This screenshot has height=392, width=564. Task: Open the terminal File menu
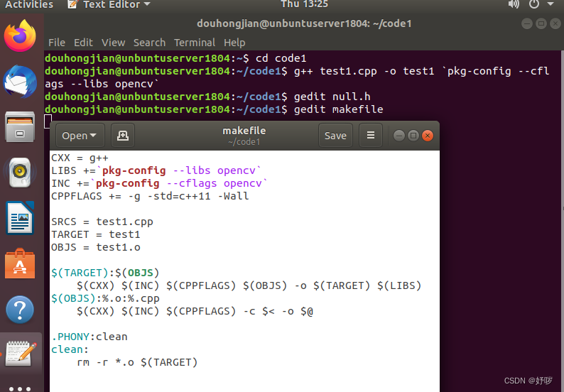(57, 43)
